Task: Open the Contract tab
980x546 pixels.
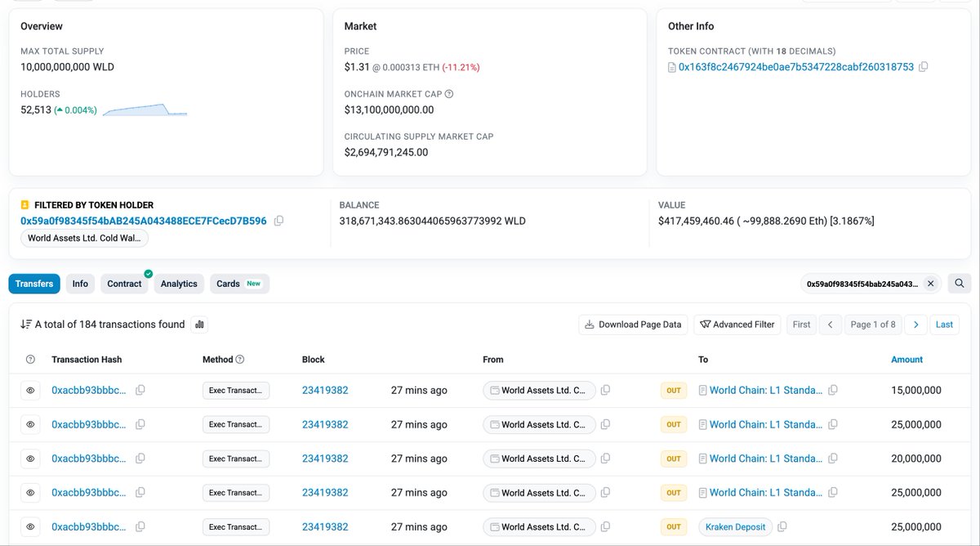Action: click(x=124, y=284)
